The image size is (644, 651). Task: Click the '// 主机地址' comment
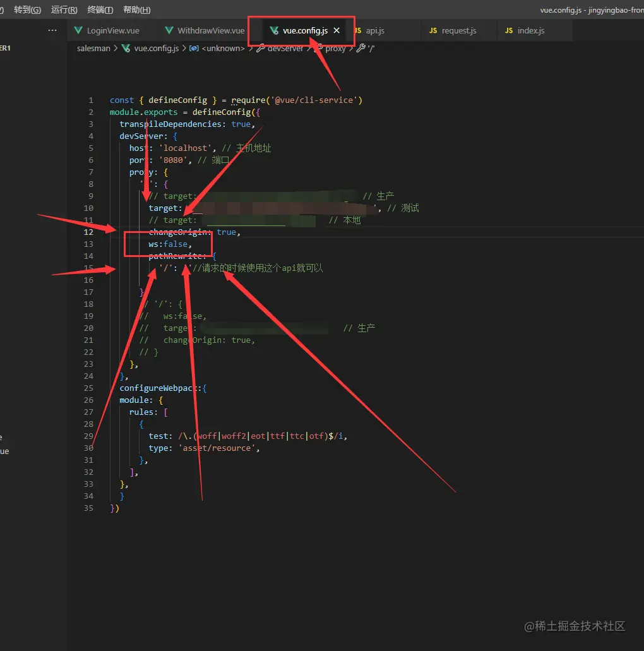pos(246,148)
